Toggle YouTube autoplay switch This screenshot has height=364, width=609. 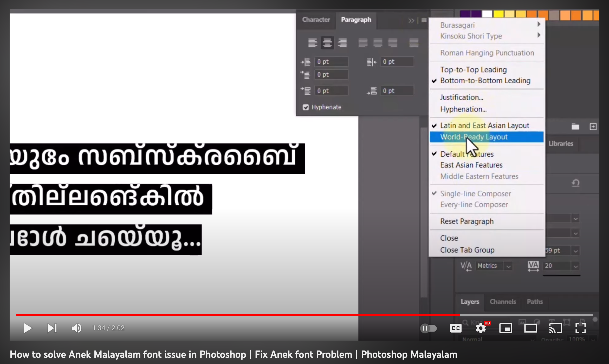coord(429,328)
